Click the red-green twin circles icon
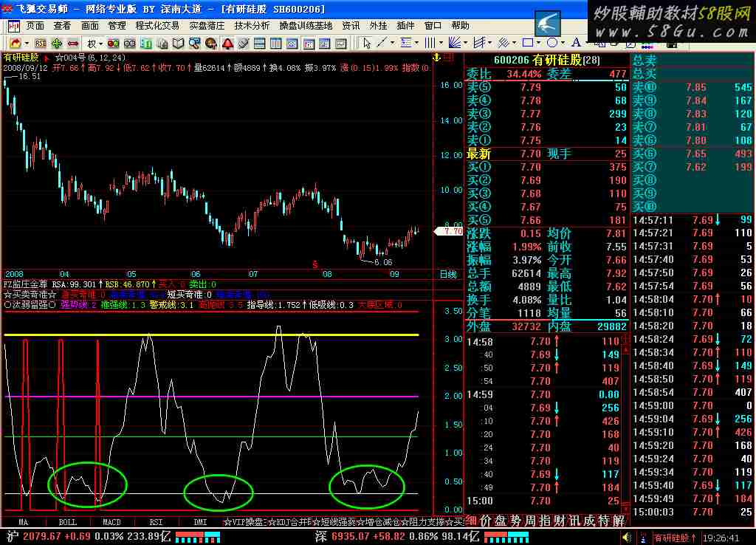The image size is (756, 545). 113,44
